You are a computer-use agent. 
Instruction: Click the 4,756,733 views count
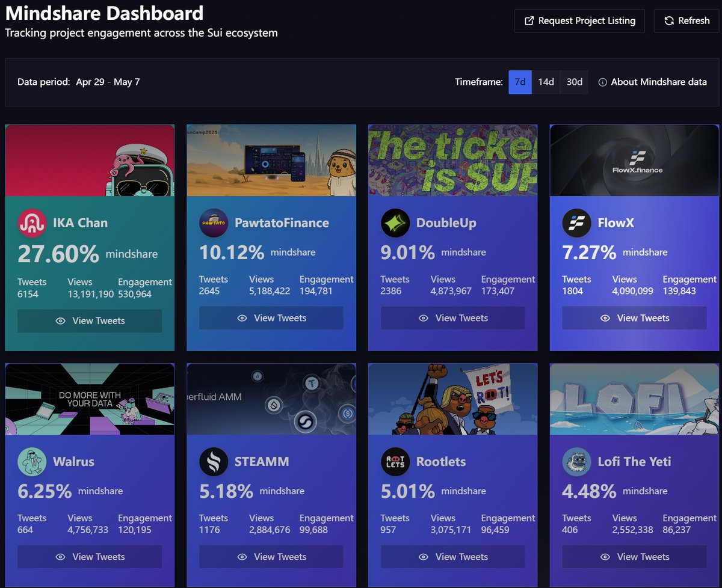[88, 530]
